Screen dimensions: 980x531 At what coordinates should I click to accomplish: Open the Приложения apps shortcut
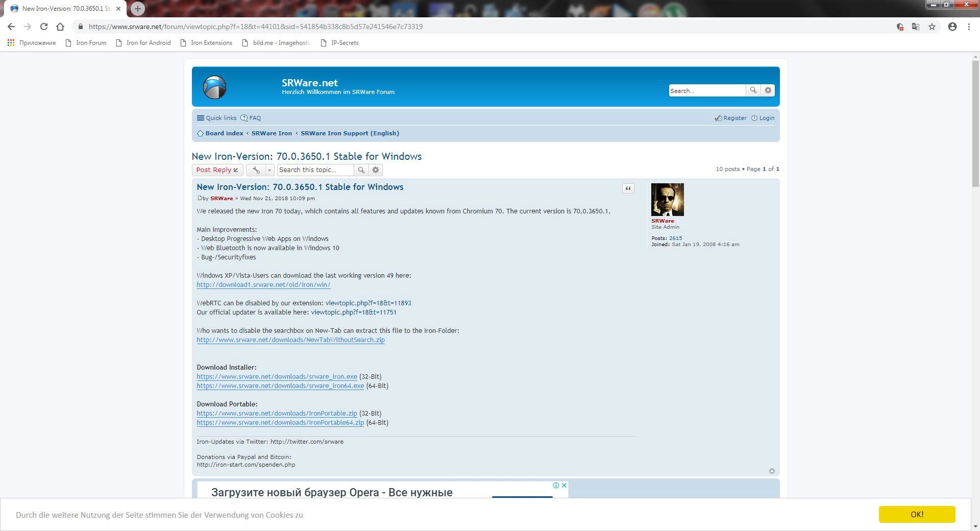[32, 43]
